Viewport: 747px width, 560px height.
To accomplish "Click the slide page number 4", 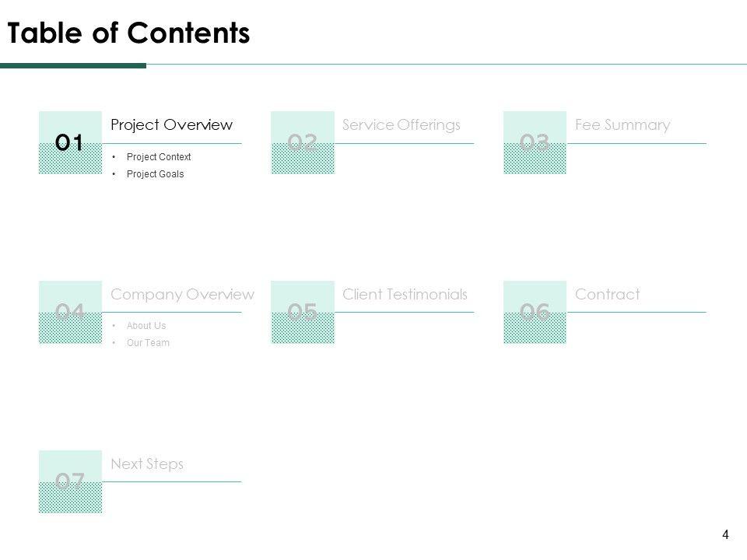I will click(725, 534).
